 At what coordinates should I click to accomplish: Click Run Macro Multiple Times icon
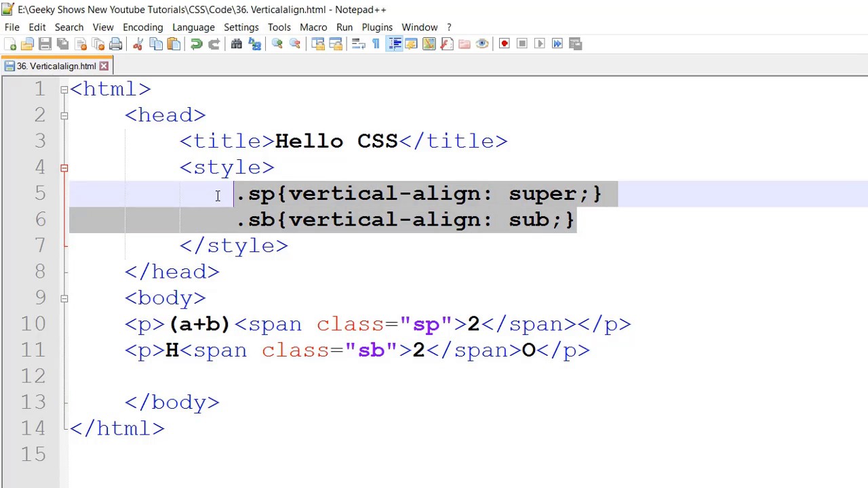(557, 44)
